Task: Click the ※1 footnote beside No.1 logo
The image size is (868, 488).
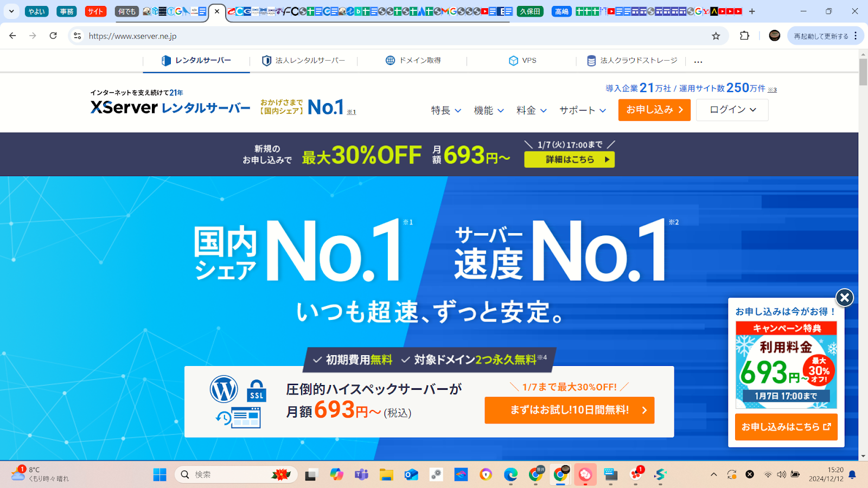Action: click(x=352, y=112)
